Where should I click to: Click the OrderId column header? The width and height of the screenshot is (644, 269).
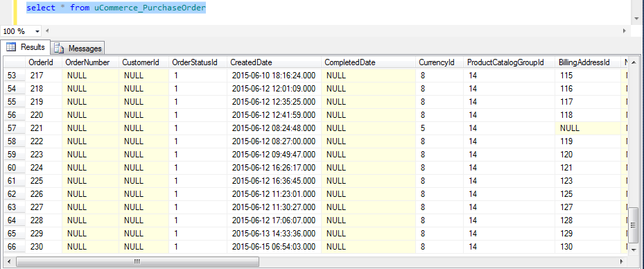pos(43,62)
